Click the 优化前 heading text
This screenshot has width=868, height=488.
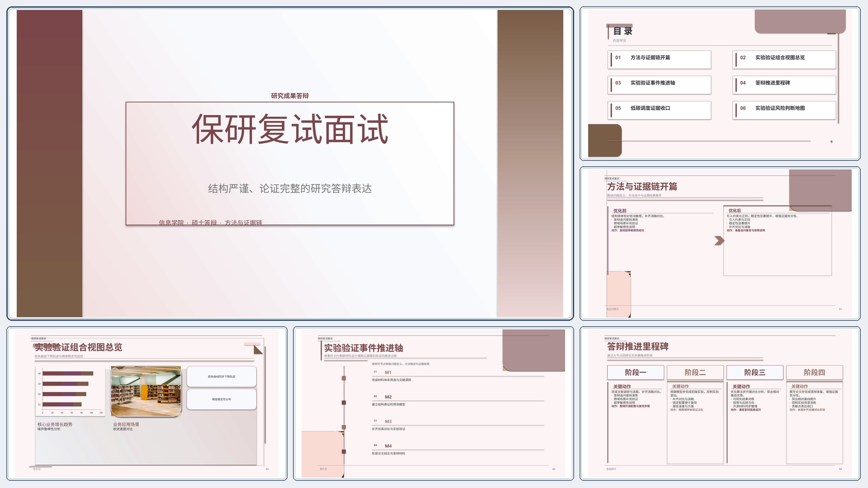pos(620,211)
